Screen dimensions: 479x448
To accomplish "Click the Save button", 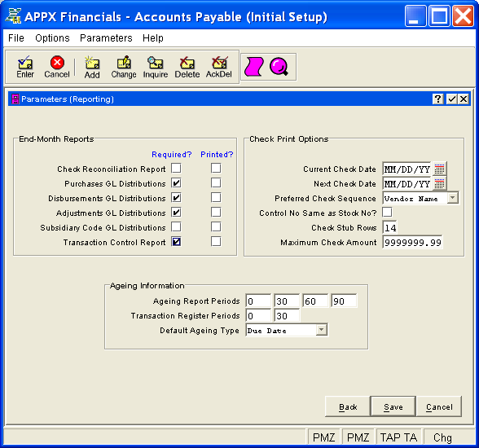I will pyautogui.click(x=393, y=406).
